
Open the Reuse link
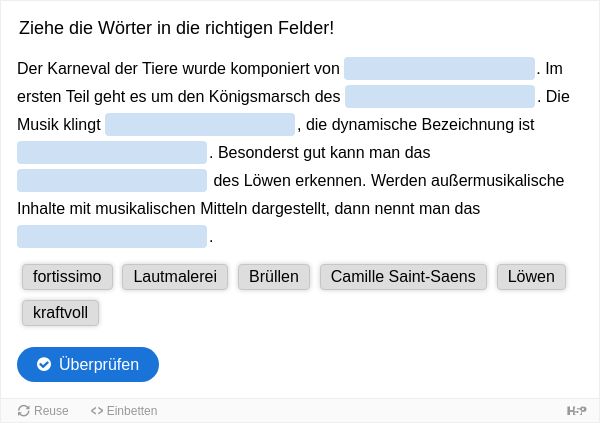coord(43,411)
